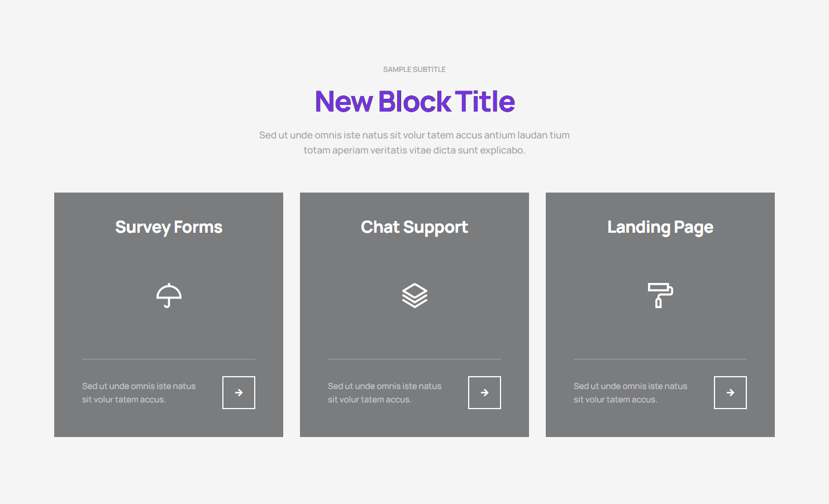Click the umbrella icon in Survey Forms

click(169, 295)
